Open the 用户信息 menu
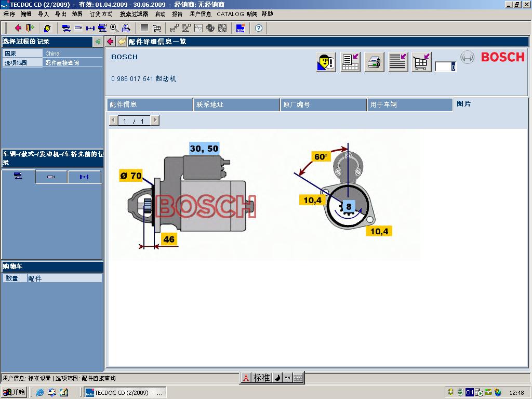The image size is (532, 399). (x=201, y=14)
